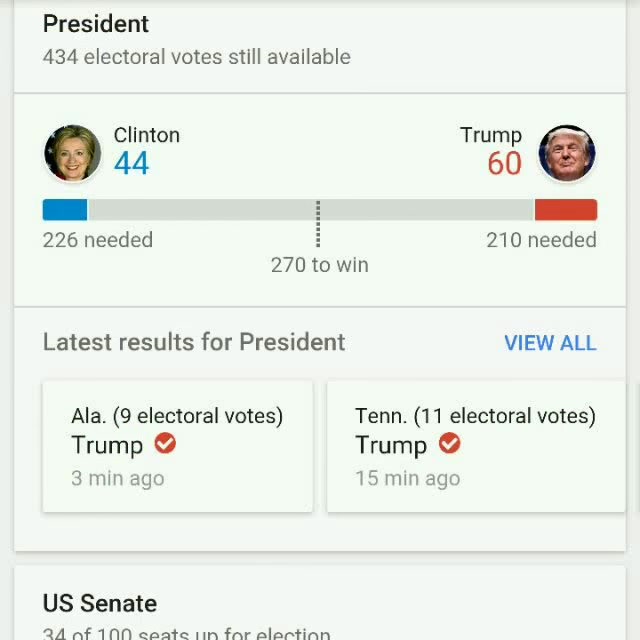Click the 270 to win marker
Image resolution: width=640 pixels, height=640 pixels.
point(319,265)
